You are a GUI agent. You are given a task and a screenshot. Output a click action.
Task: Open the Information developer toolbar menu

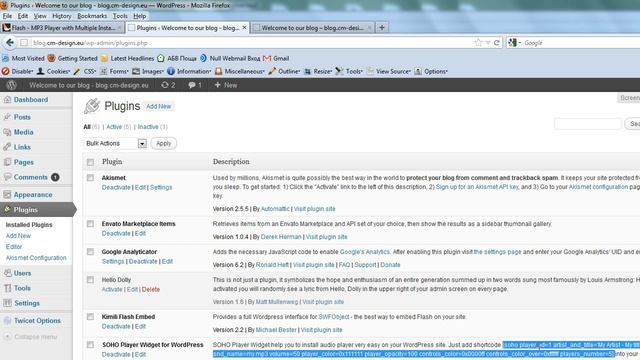[189, 71]
